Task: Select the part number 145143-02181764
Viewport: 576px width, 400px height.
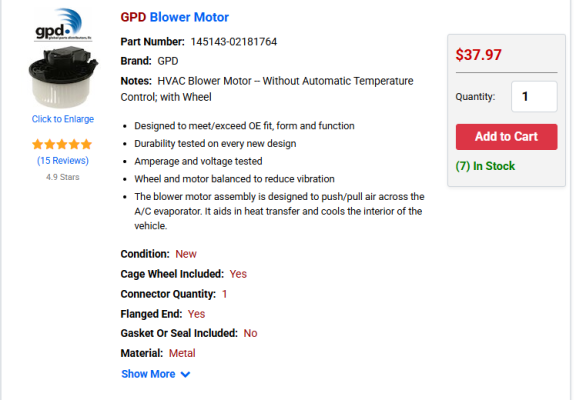Action: (x=234, y=42)
